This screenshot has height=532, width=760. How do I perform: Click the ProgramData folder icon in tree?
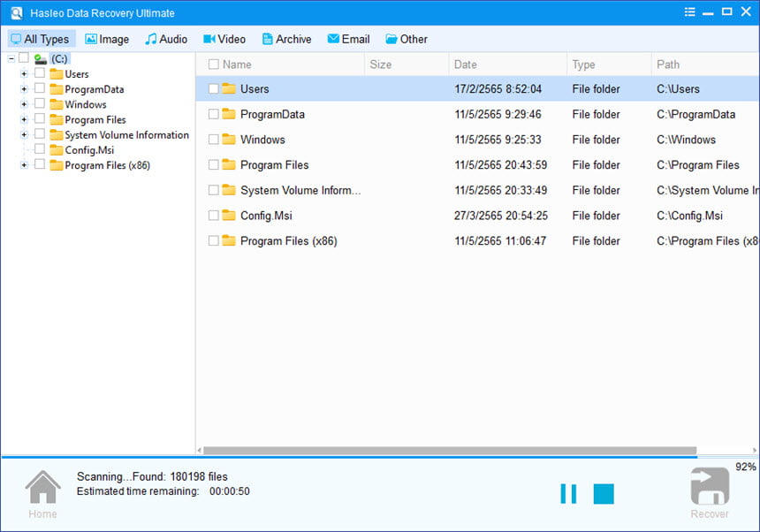pyautogui.click(x=57, y=89)
